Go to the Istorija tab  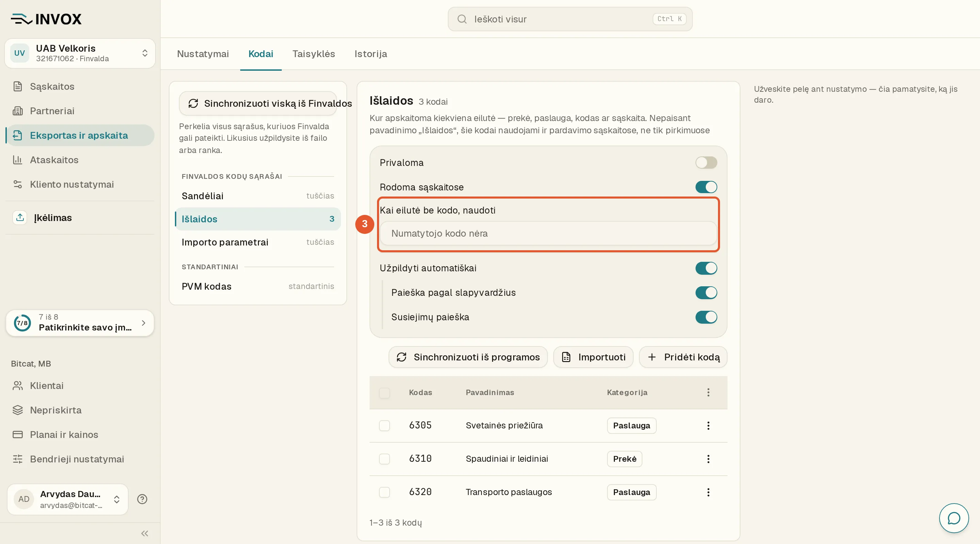[371, 54]
